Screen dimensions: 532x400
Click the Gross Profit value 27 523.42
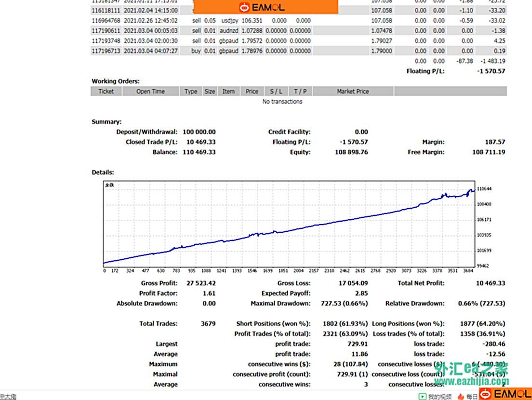pyautogui.click(x=201, y=283)
